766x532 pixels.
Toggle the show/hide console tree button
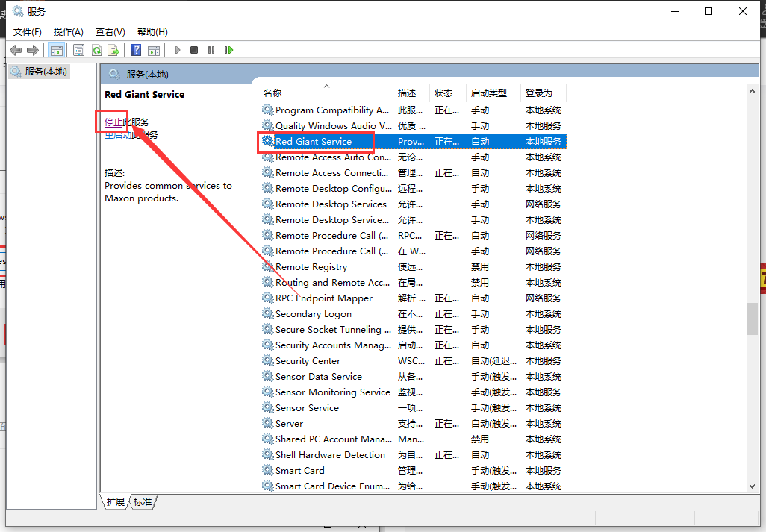[x=56, y=50]
